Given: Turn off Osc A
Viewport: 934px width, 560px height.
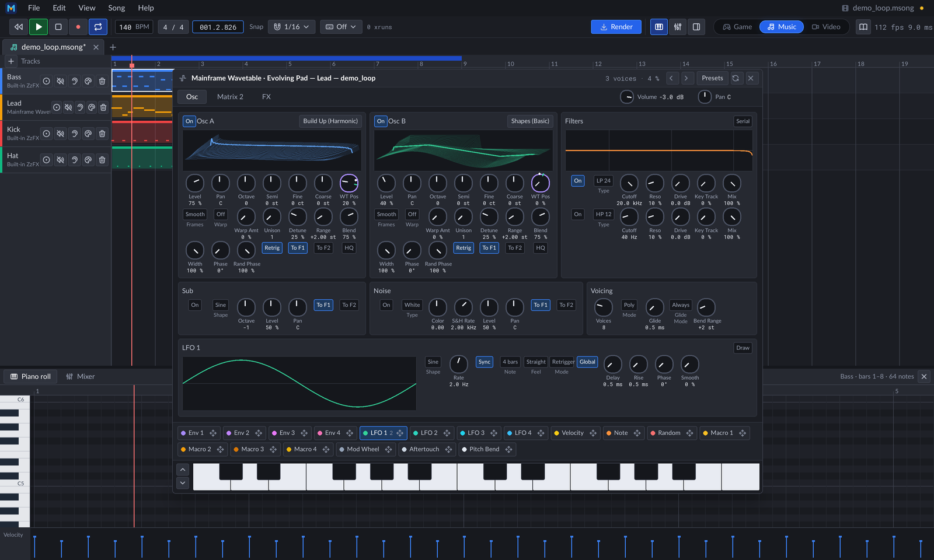Looking at the screenshot, I should coord(189,121).
